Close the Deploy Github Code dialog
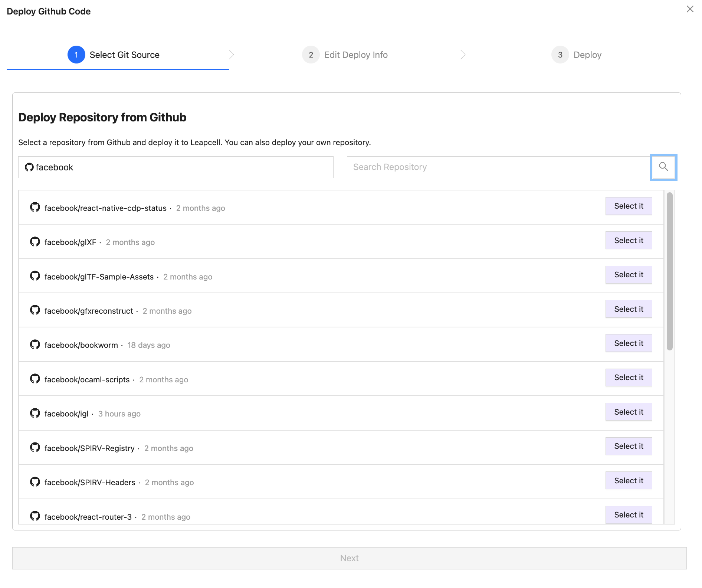 [690, 9]
